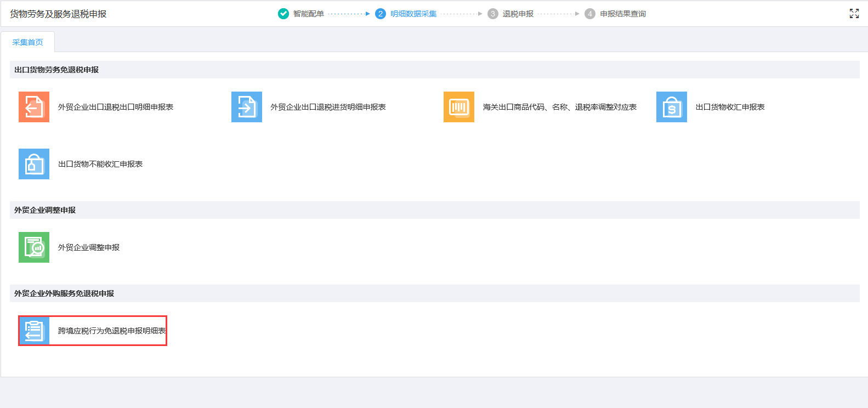Open the 出口货物不能收汇申报表 link text
Image resolution: width=868 pixels, height=408 pixels.
pyautogui.click(x=100, y=164)
